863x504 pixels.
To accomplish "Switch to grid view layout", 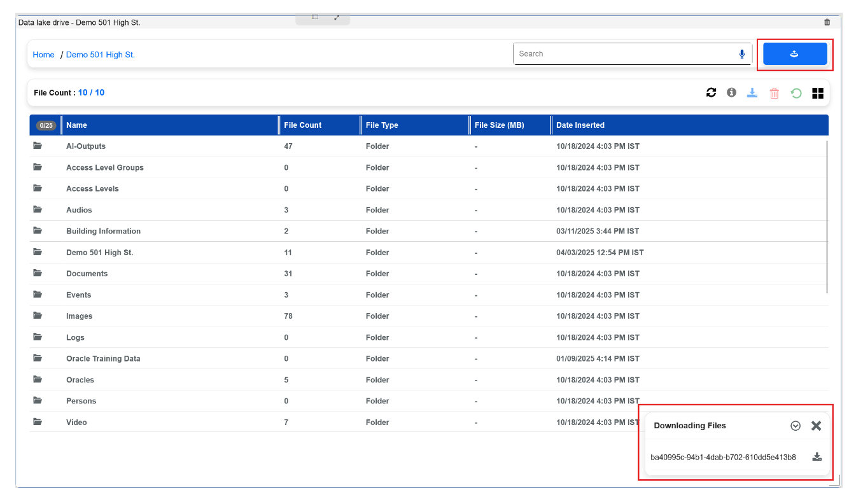I will [817, 93].
